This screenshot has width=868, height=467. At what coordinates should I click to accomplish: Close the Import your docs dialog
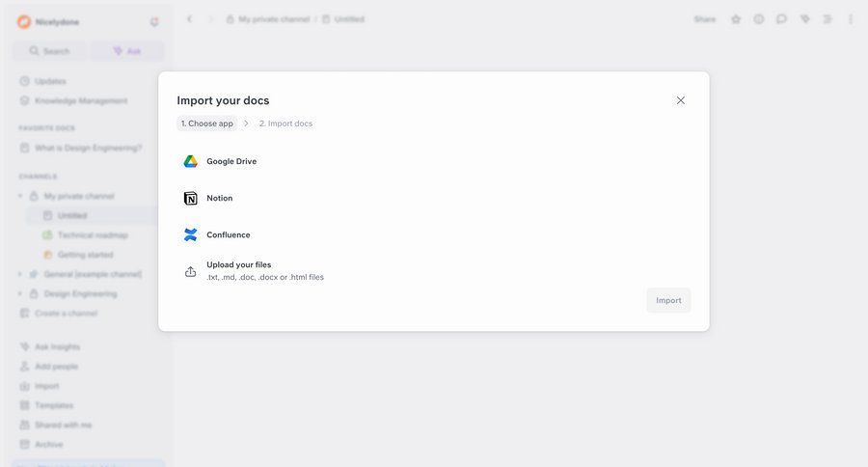point(681,100)
